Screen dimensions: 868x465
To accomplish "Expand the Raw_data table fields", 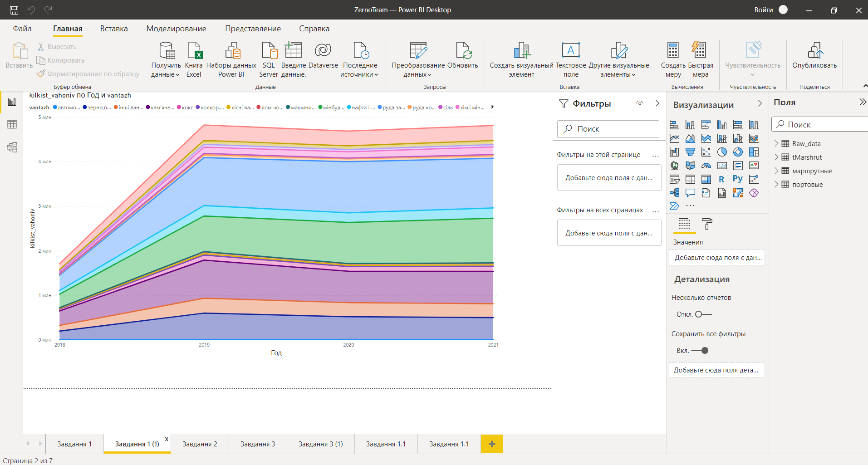I will pos(776,144).
